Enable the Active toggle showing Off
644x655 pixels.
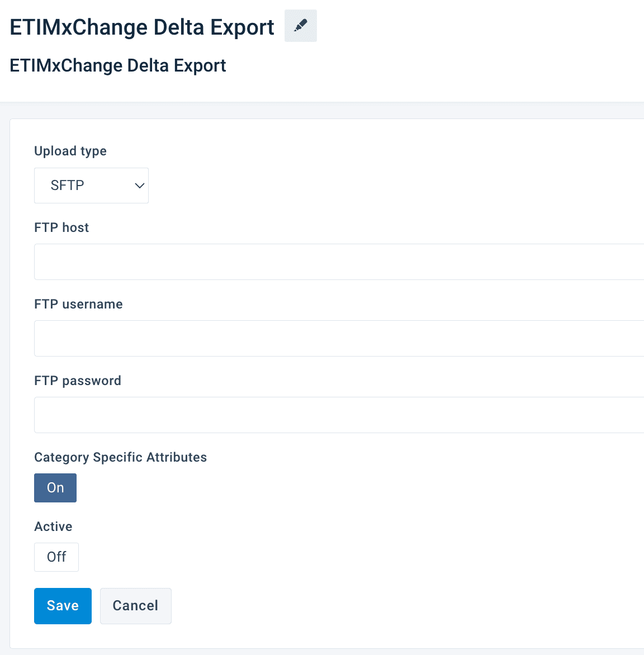[x=56, y=557]
